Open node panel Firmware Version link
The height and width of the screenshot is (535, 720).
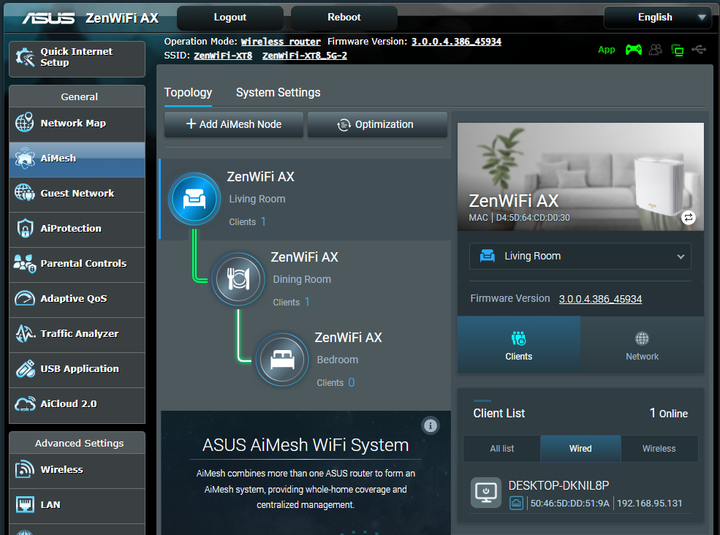[600, 299]
